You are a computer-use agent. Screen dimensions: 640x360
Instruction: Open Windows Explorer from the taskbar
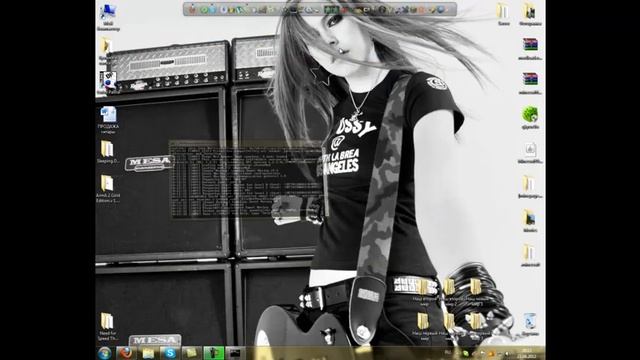pos(148,353)
